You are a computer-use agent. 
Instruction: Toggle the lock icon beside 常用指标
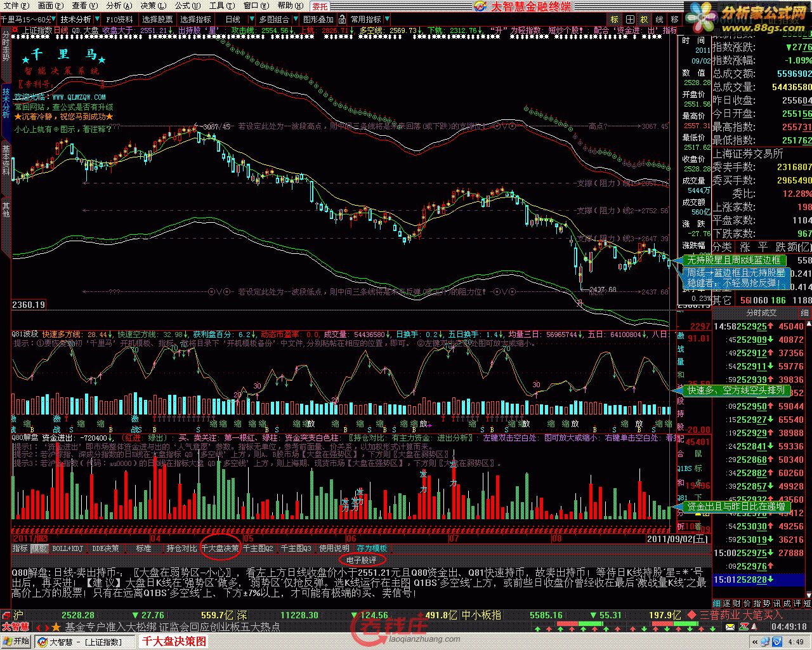click(x=342, y=20)
